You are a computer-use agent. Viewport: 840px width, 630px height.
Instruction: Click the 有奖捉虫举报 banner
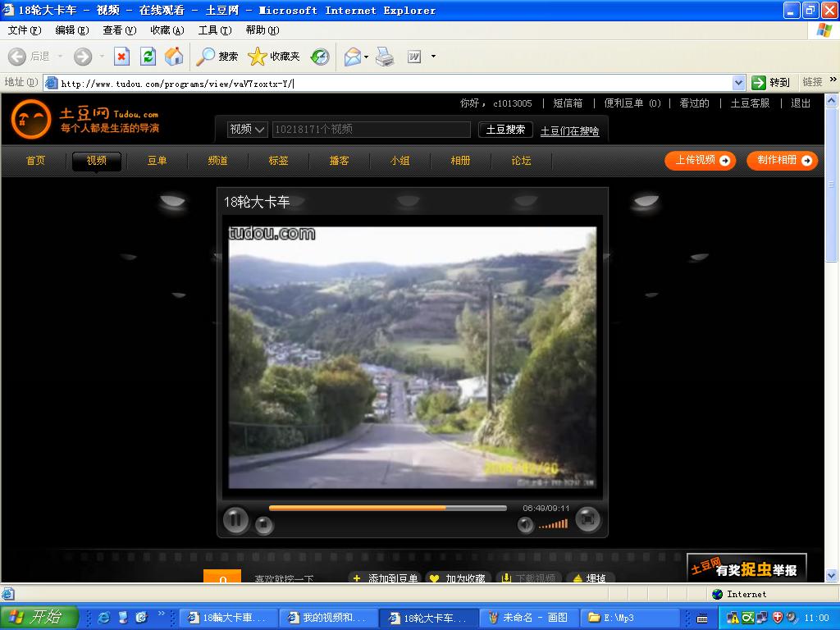[x=746, y=567]
